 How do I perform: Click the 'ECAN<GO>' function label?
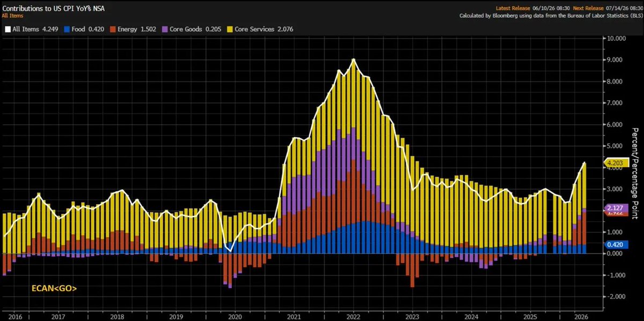[x=54, y=289]
